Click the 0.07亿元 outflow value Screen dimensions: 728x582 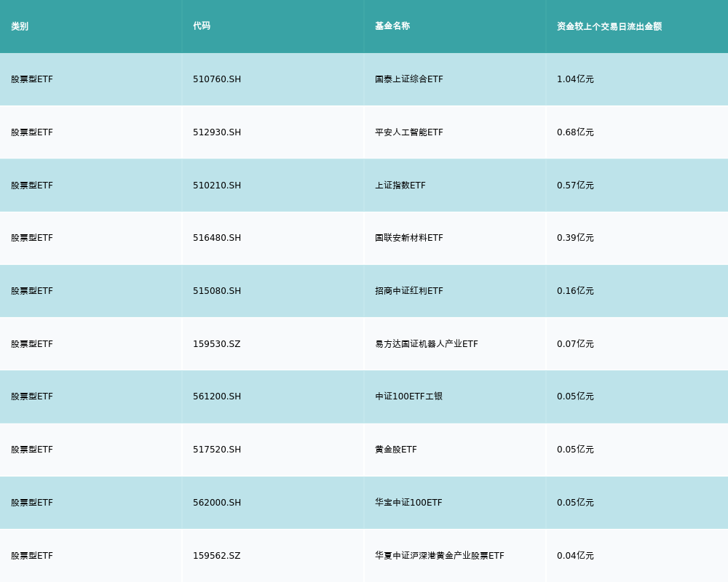[575, 344]
